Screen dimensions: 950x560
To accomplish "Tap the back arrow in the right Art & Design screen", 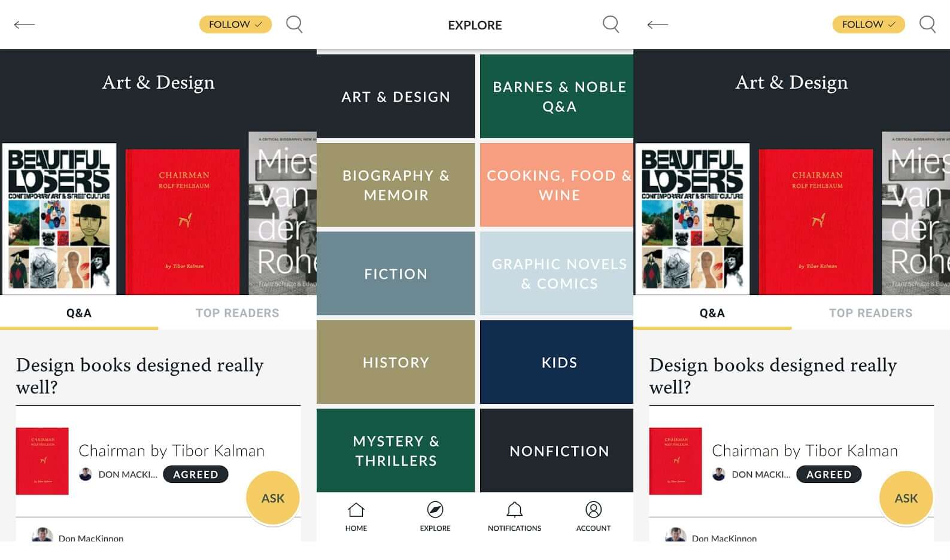I will click(658, 25).
